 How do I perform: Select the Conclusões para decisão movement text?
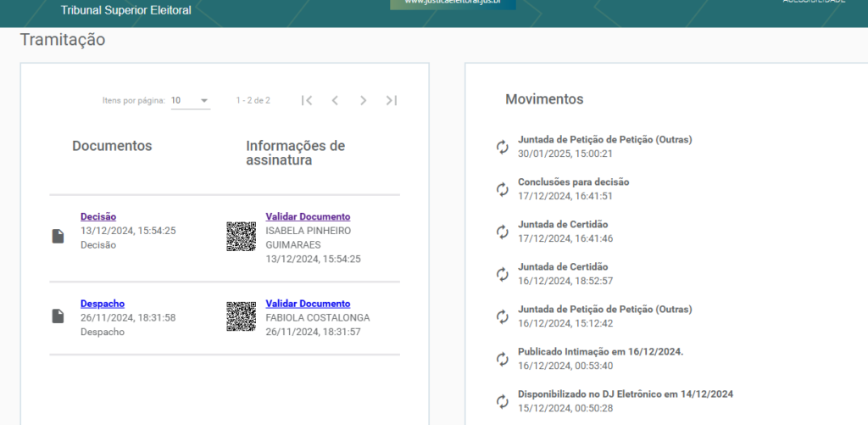click(x=574, y=182)
